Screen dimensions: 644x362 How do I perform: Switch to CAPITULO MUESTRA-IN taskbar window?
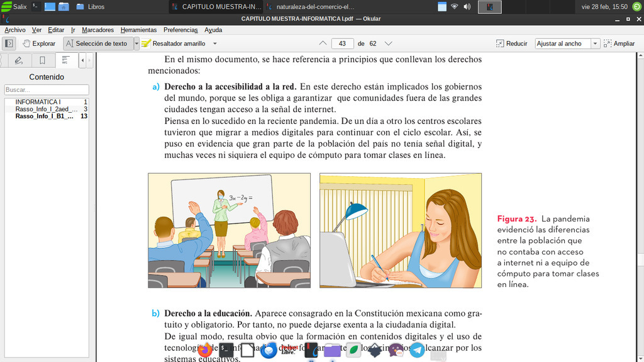coord(216,6)
